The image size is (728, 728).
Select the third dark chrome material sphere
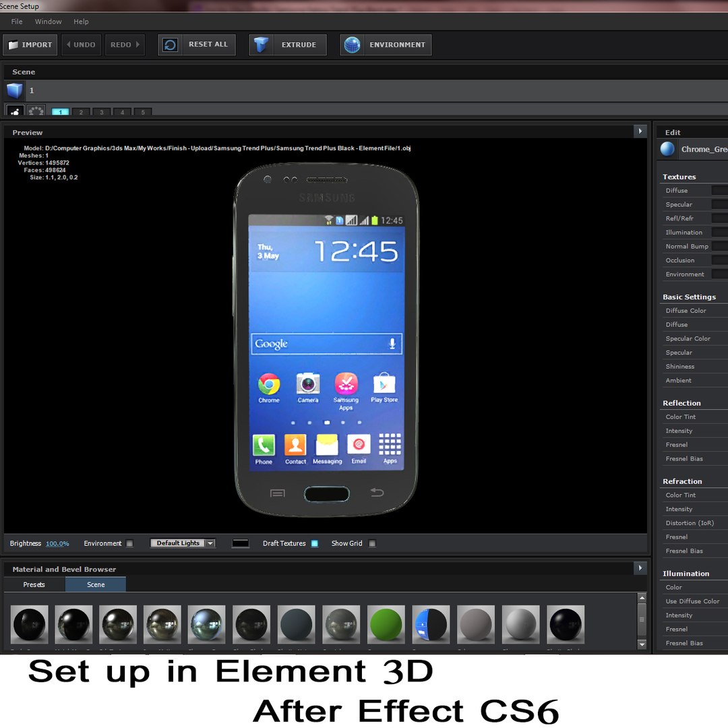pos(118,624)
